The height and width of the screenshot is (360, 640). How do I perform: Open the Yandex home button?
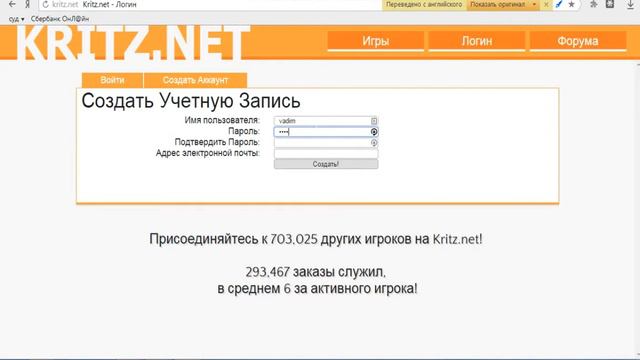pyautogui.click(x=27, y=4)
